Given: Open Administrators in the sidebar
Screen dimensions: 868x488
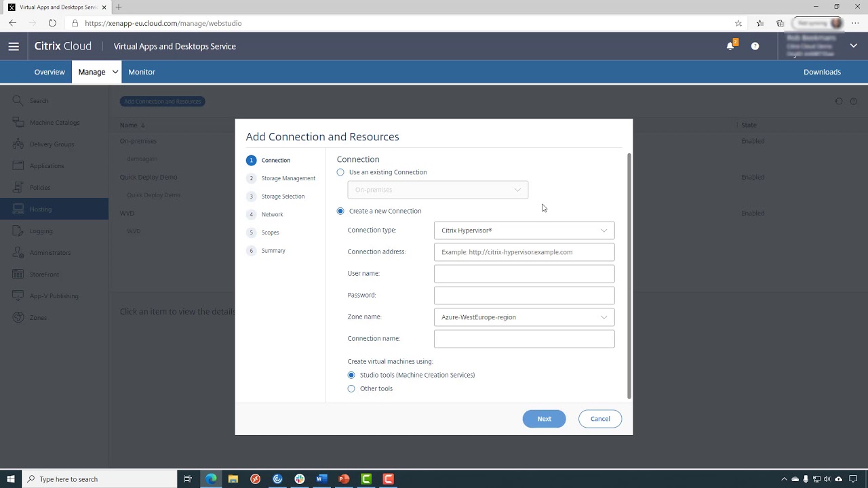Looking at the screenshot, I should [54, 253].
